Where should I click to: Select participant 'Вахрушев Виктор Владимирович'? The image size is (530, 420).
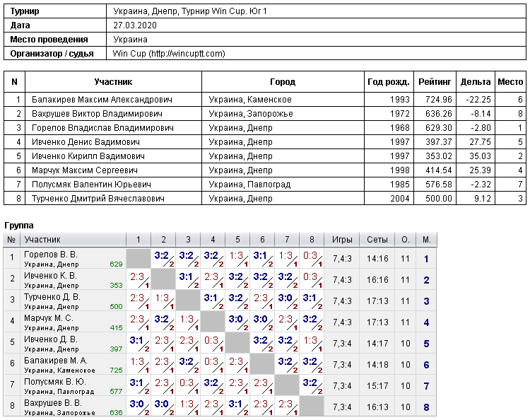pyautogui.click(x=97, y=114)
